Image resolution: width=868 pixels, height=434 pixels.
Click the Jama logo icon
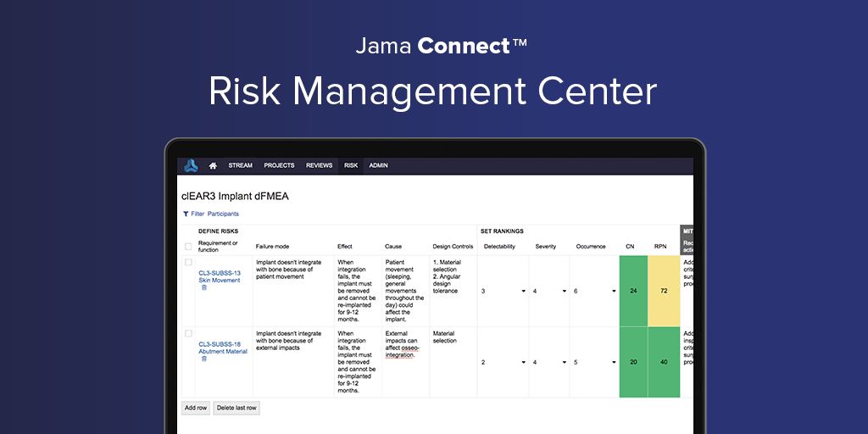click(191, 165)
